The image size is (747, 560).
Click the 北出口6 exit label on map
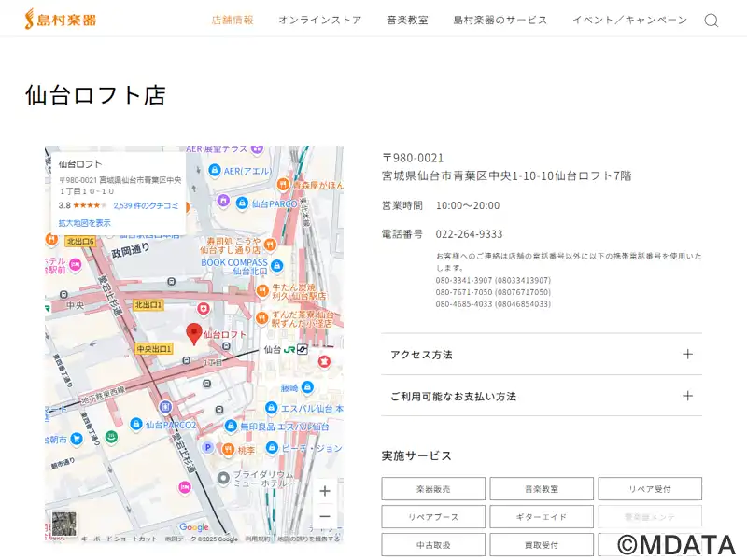[x=80, y=242]
